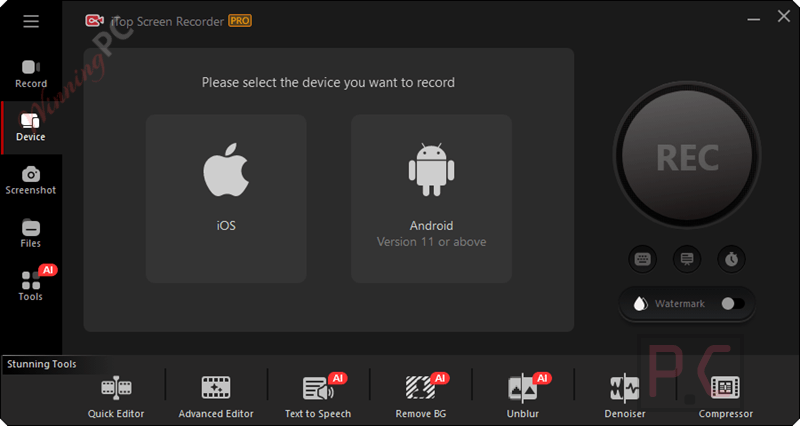Open the Quick Editor tool
The height and width of the screenshot is (426, 800).
click(116, 397)
